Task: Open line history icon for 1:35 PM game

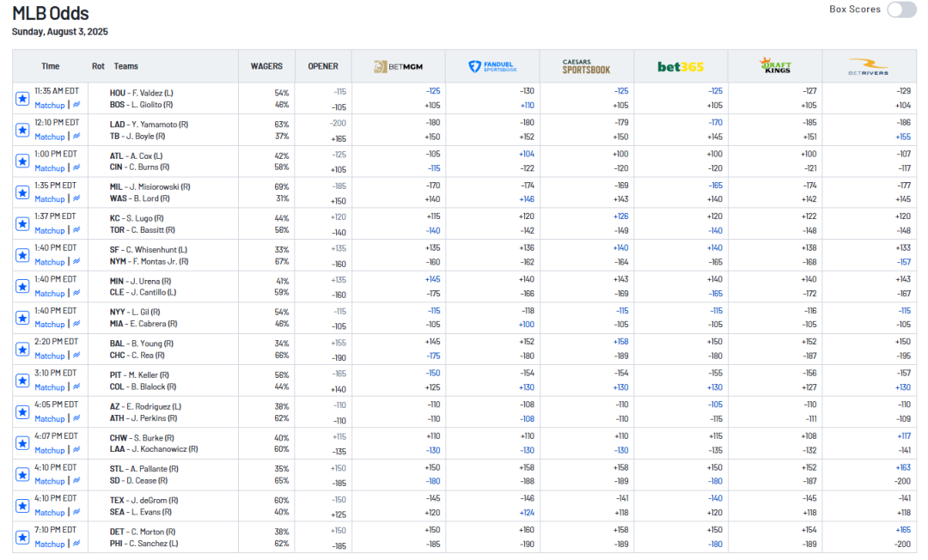Action: pos(77,198)
